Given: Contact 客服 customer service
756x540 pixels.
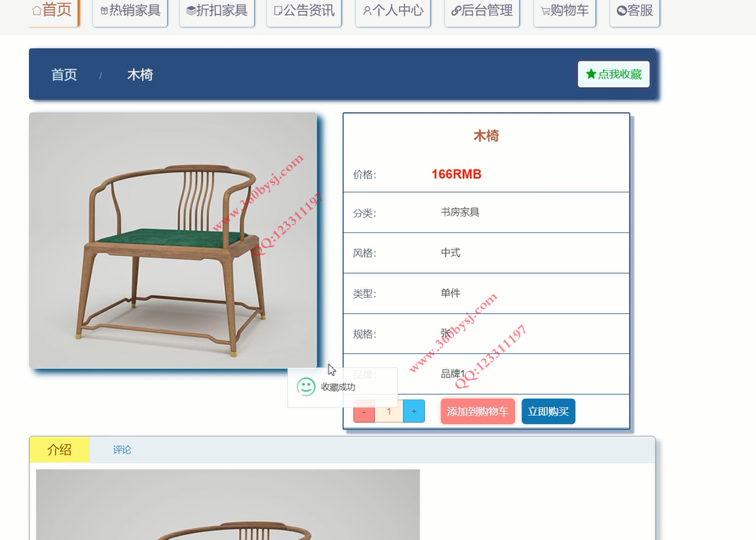Looking at the screenshot, I should click(634, 11).
